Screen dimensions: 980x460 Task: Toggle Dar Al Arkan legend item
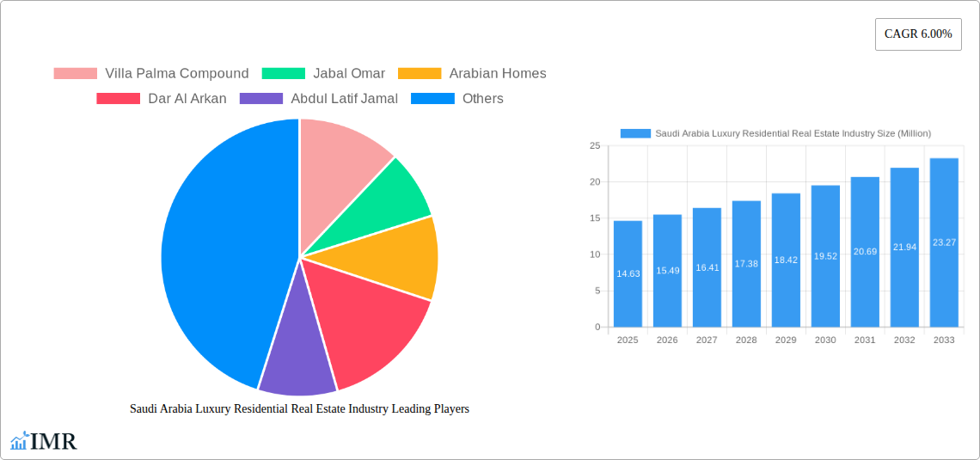click(187, 99)
